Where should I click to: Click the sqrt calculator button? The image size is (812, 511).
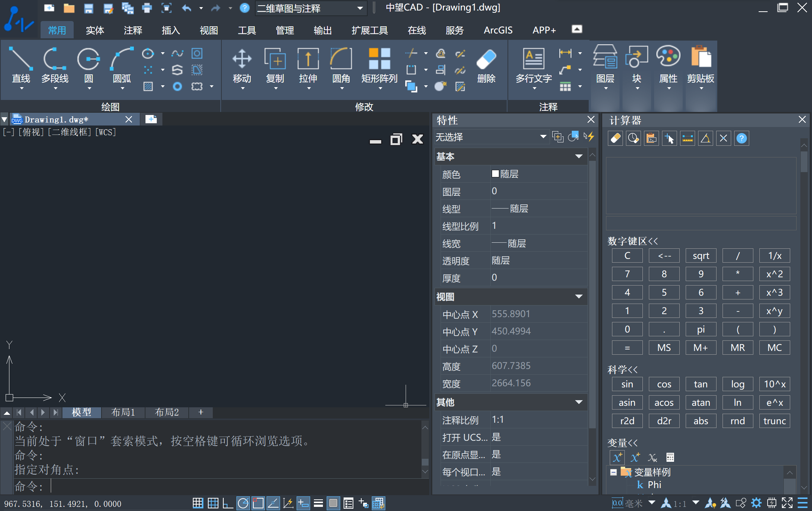click(x=701, y=255)
